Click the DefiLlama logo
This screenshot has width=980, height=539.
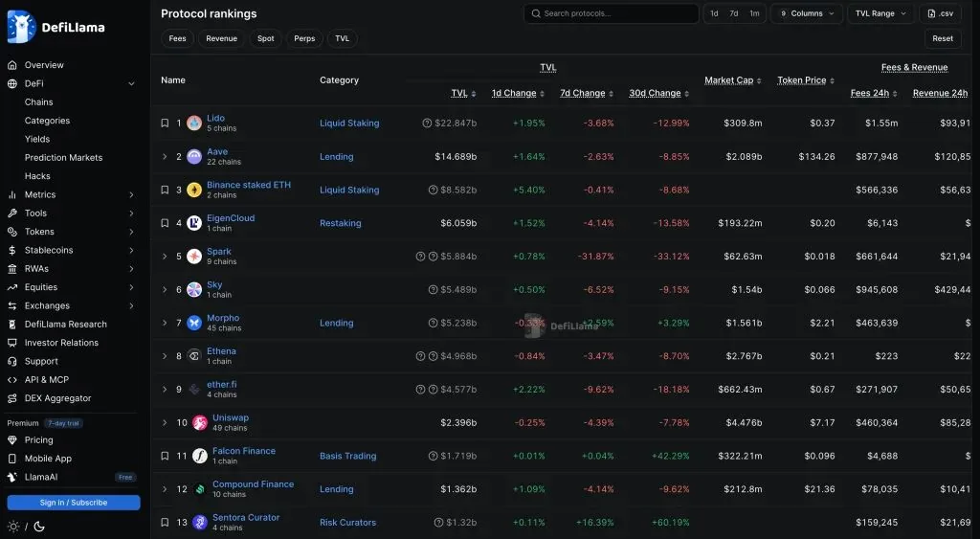(56, 27)
